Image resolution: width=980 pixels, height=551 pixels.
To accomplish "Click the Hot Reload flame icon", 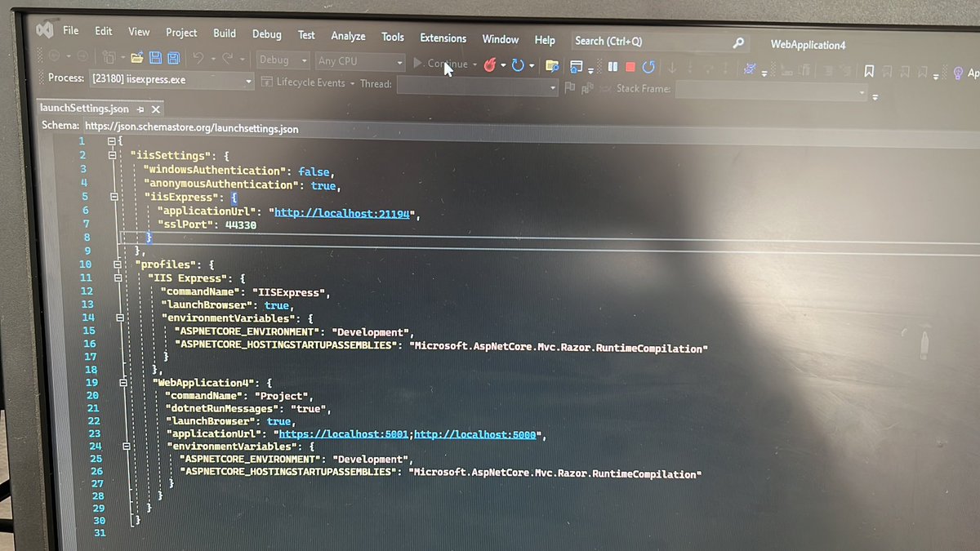I will [490, 64].
